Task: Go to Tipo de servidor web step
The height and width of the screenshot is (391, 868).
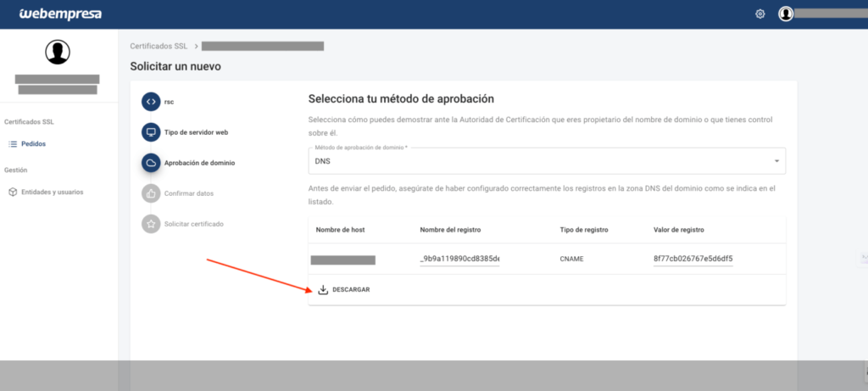Action: tap(196, 132)
